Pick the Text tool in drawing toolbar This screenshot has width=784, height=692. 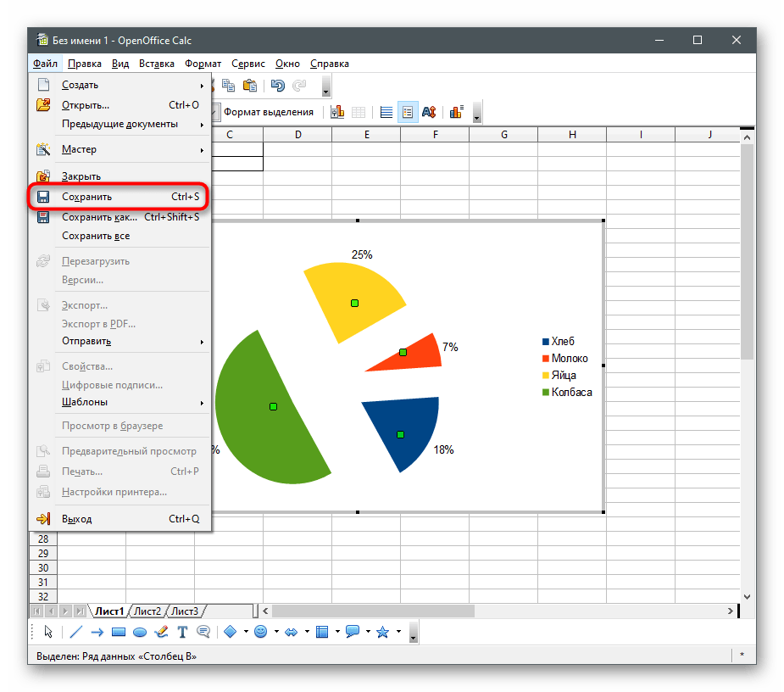[182, 632]
